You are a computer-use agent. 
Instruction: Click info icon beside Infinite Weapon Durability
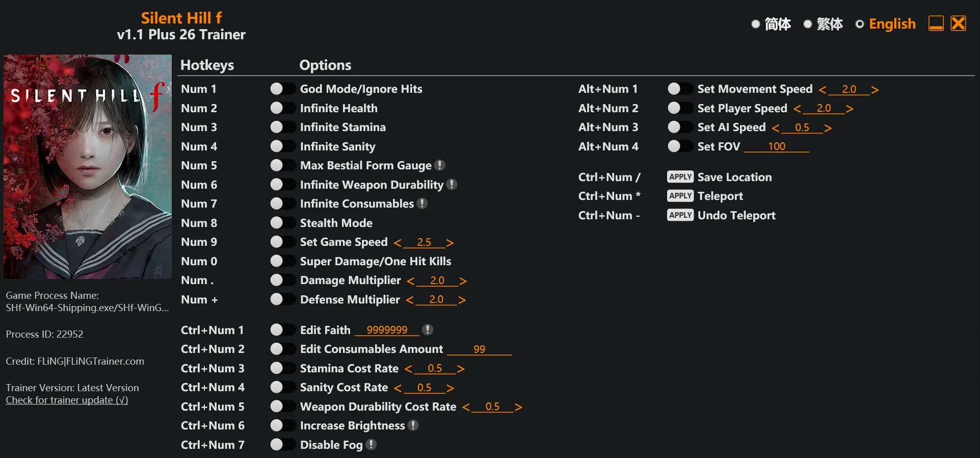pos(452,185)
